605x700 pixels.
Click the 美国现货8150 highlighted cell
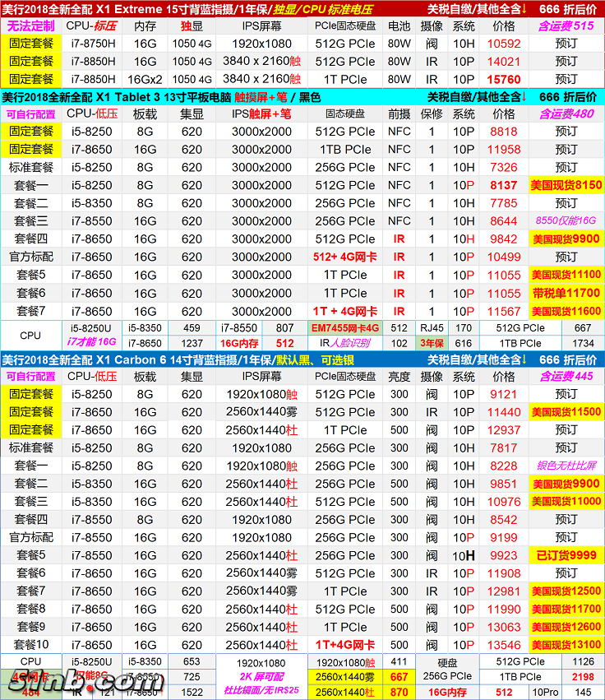(x=566, y=185)
